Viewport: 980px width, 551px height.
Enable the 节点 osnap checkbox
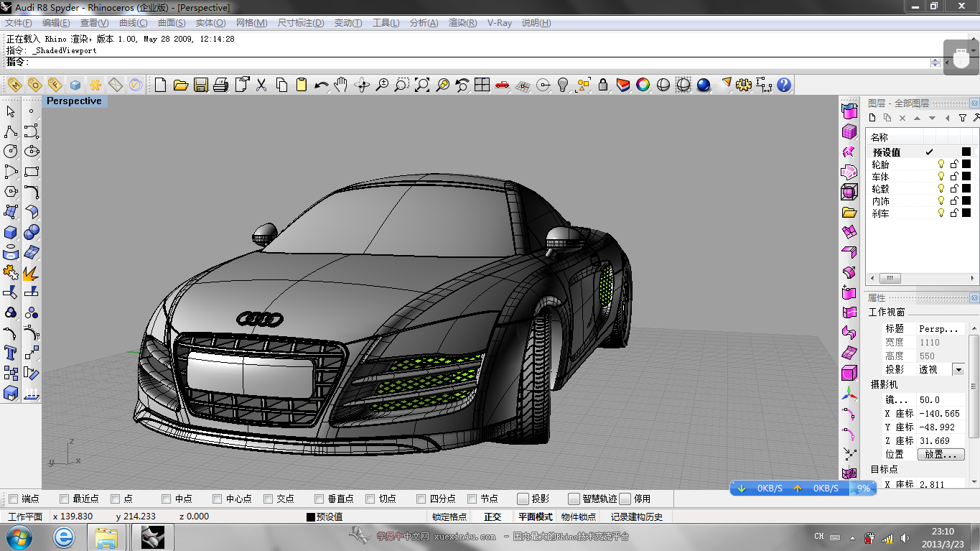pos(472,499)
